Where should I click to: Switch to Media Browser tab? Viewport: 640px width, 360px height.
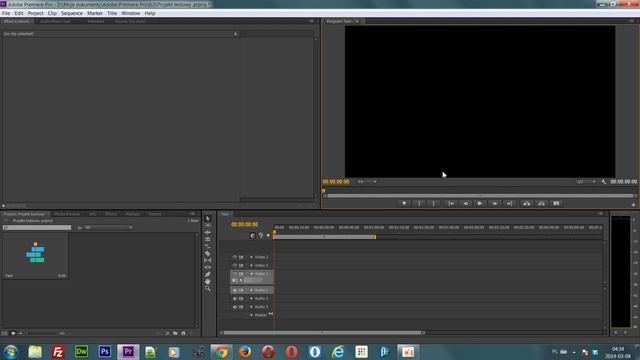pyautogui.click(x=67, y=214)
